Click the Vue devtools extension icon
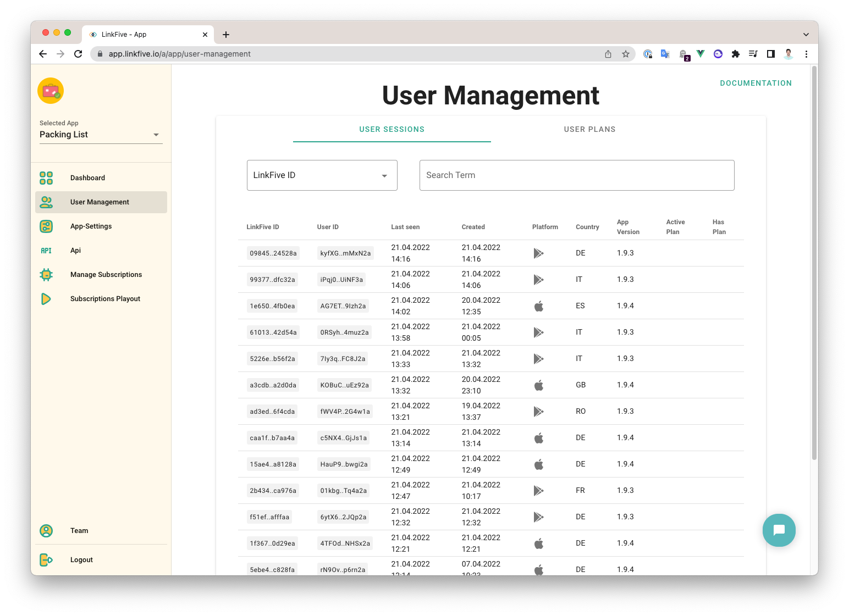Viewport: 849px width, 616px height. (x=701, y=54)
